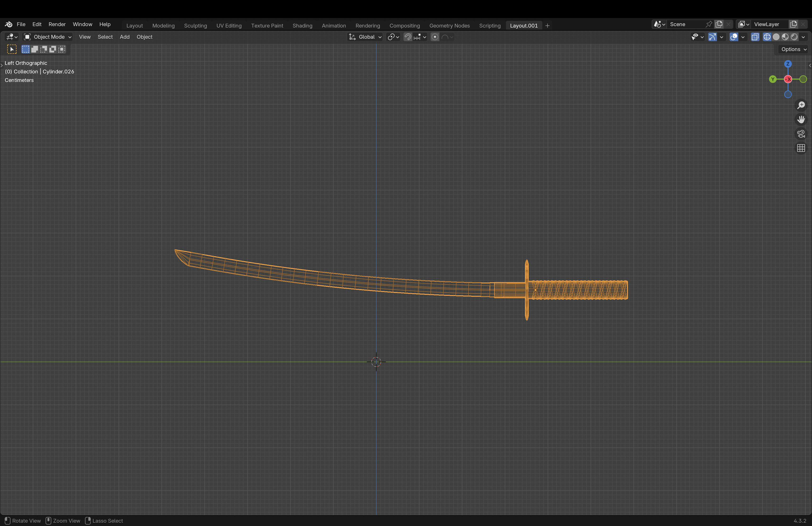Viewport: 812px width, 526px height.
Task: Open the viewport Object menu
Action: coord(144,37)
